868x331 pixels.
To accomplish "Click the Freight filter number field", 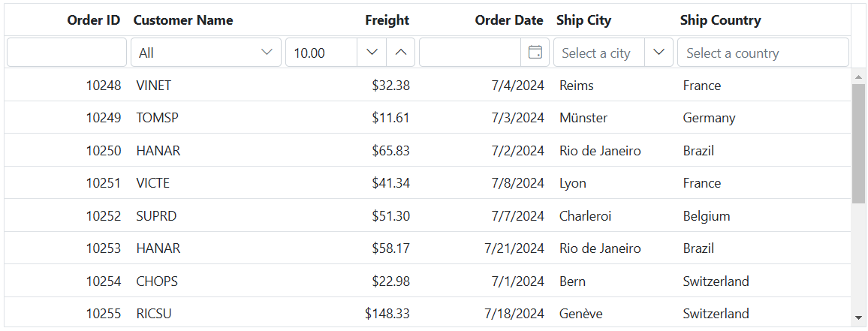I will (321, 53).
